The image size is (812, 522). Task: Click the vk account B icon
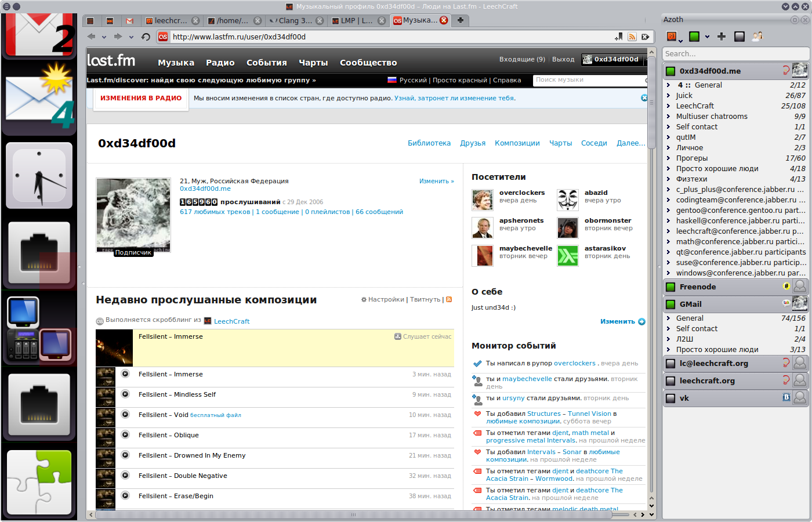click(x=786, y=397)
